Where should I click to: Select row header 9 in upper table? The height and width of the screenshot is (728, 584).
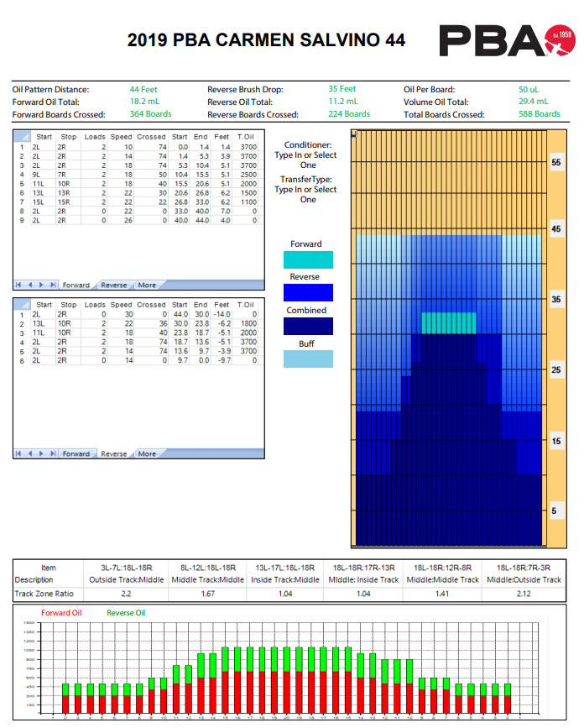pos(22,221)
